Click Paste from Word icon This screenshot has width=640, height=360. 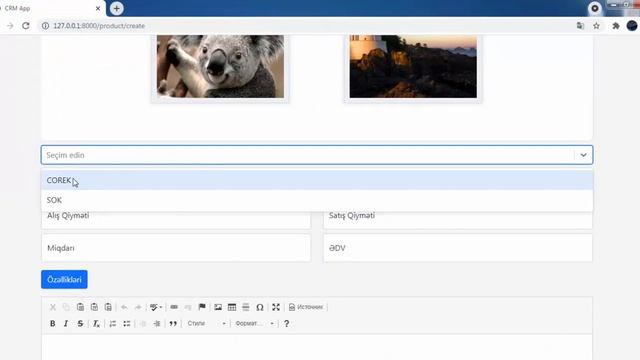click(x=108, y=307)
